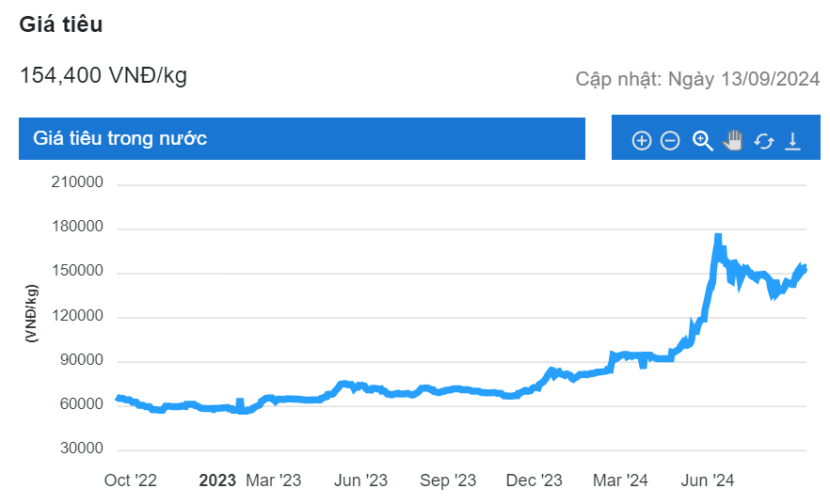The width and height of the screenshot is (830, 504).
Task: Click the zoom out minus icon
Action: coord(670,141)
